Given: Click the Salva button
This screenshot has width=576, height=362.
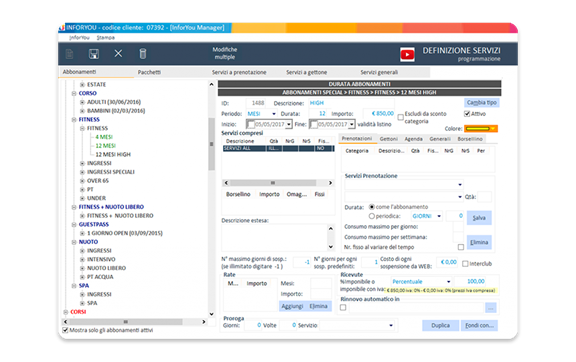Looking at the screenshot, I should [x=479, y=218].
